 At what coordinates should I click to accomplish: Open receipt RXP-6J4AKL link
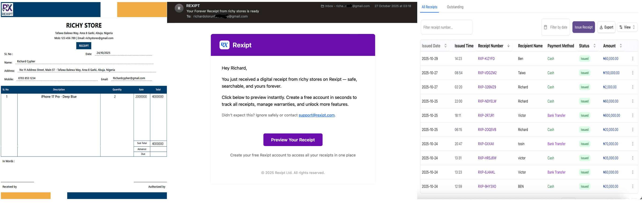[x=486, y=172]
